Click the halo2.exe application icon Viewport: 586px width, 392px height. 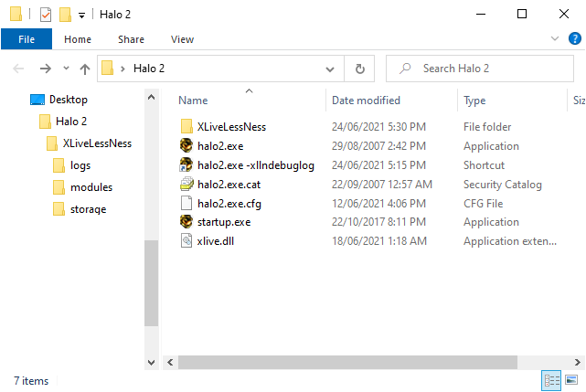tap(186, 145)
